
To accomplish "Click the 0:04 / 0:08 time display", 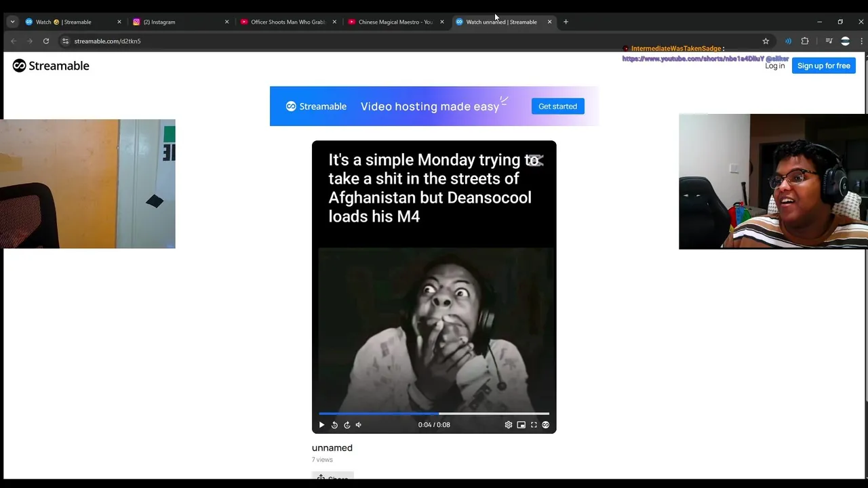I will 434,425.
